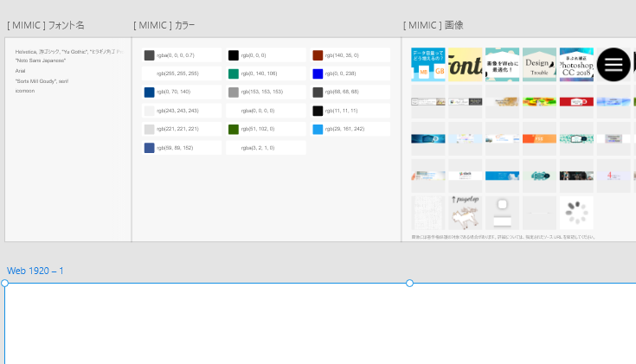Click the text rgba(3, 2, 1, 0)
Screen dimensions: 636x364
(258, 148)
